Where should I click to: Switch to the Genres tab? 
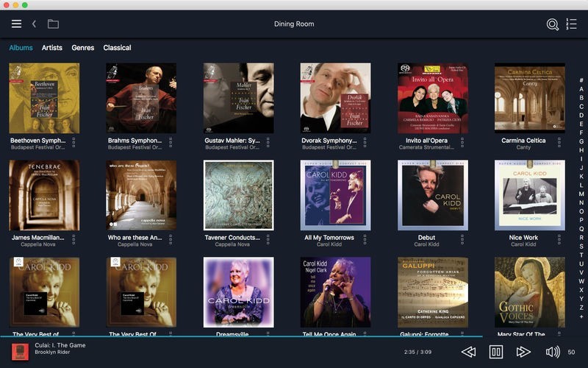[82, 48]
